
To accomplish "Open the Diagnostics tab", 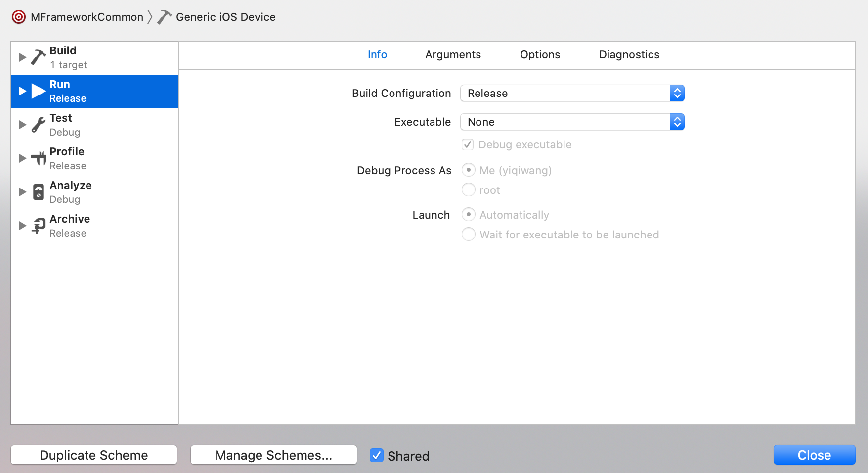I will coord(629,54).
